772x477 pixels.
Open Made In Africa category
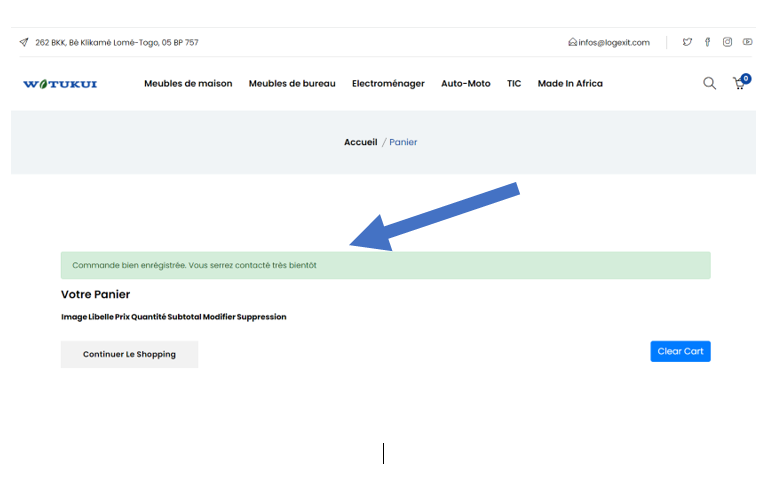570,84
